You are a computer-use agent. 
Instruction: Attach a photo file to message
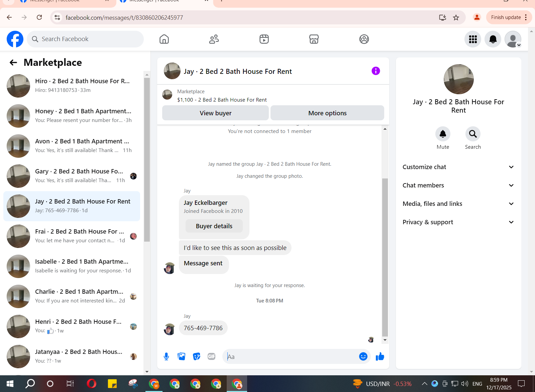(182, 357)
